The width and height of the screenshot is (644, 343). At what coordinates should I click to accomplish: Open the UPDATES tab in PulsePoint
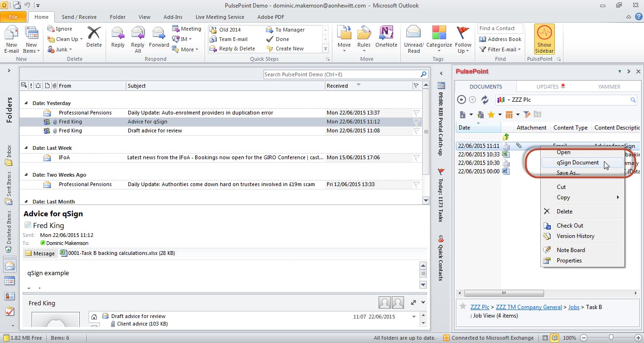[x=547, y=87]
